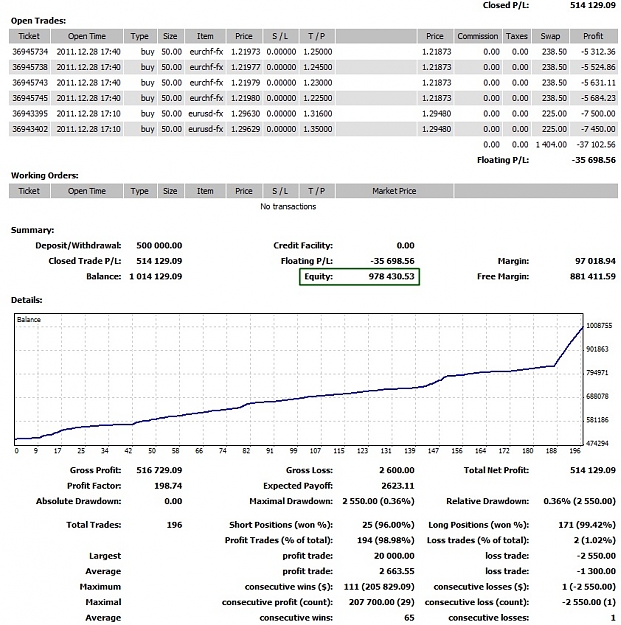Select the profit value -5 631.11
The width and height of the screenshot is (621, 625).
[598, 83]
